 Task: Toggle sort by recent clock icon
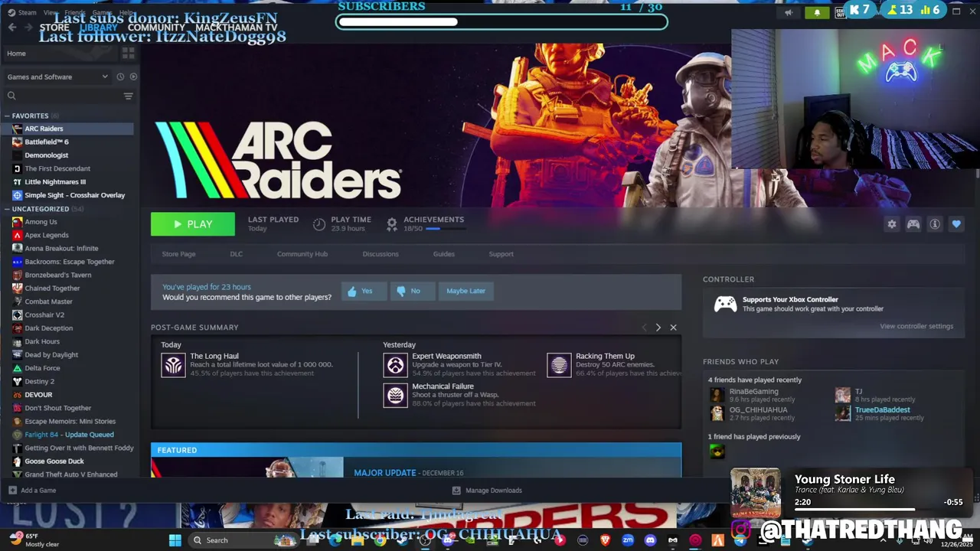(120, 77)
